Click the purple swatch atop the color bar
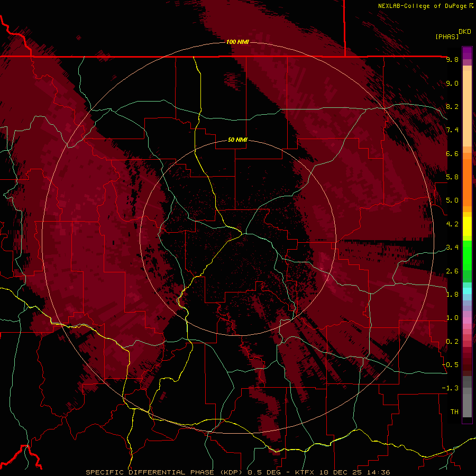This screenshot has width=476, height=476. click(x=467, y=53)
